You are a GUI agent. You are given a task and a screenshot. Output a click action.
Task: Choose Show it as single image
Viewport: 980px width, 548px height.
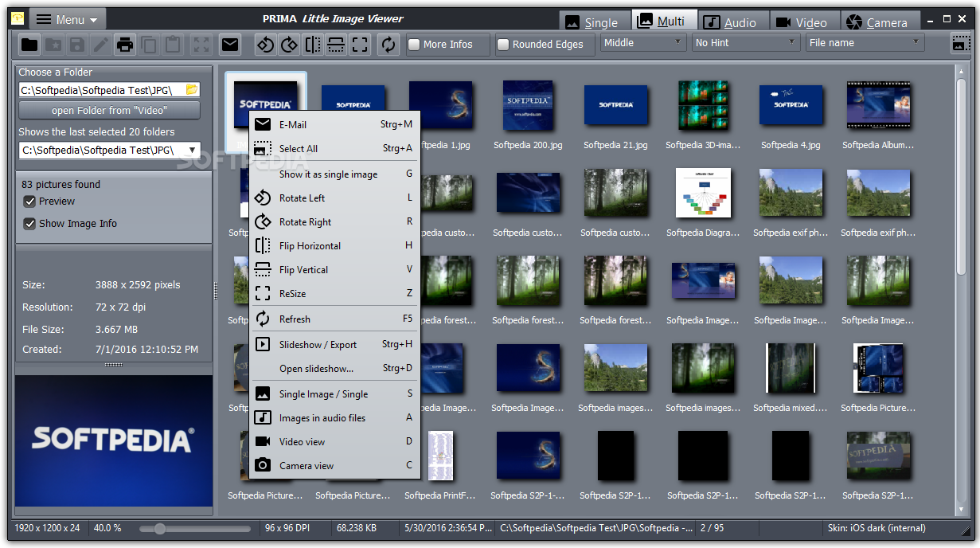[x=334, y=174]
